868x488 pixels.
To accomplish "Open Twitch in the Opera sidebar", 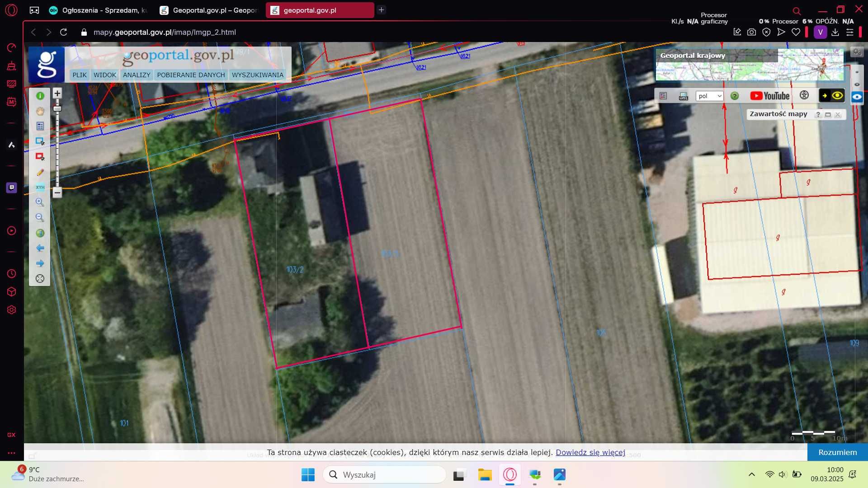I will (x=12, y=188).
